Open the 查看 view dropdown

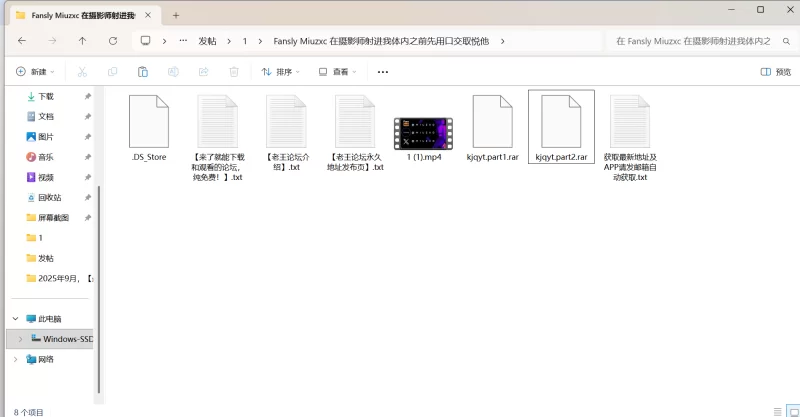pyautogui.click(x=338, y=72)
